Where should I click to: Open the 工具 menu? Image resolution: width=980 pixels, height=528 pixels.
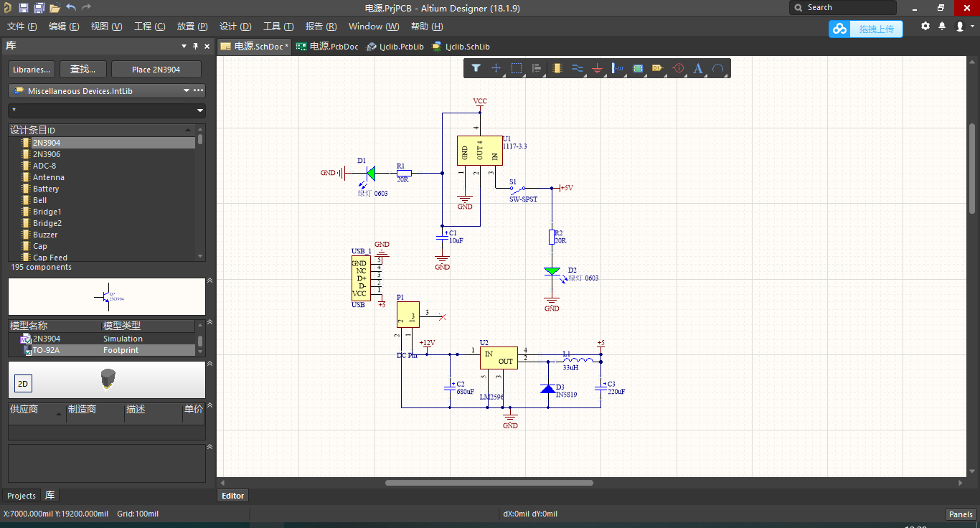[278, 26]
